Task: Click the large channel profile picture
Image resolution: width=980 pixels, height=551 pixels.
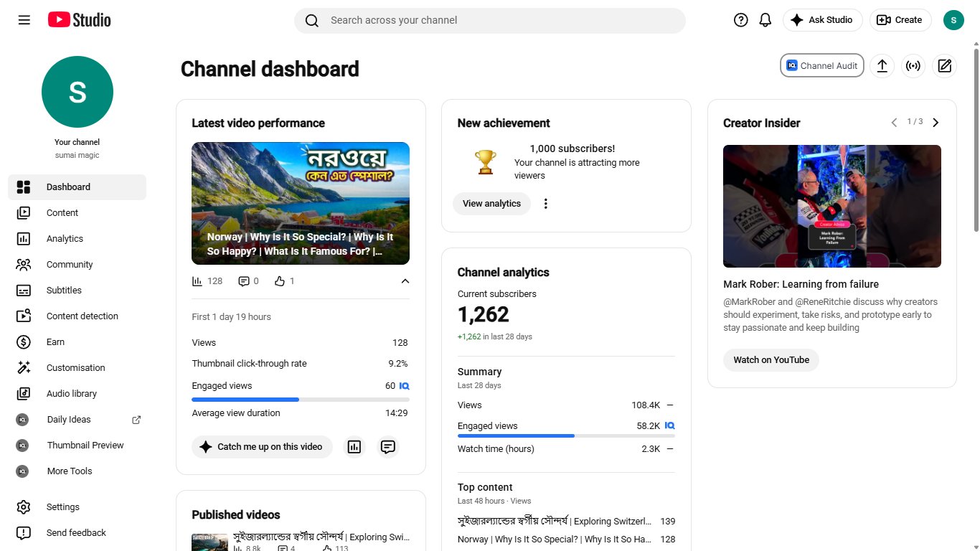Action: pos(77,92)
